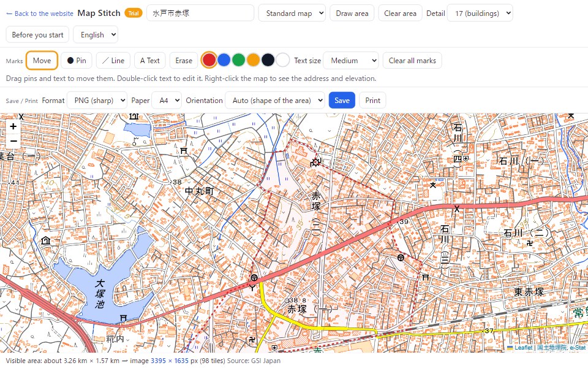Screen dimensions: 588x368
Task: Click the factory gear symbol near 赤塚
Action: [x=315, y=162]
